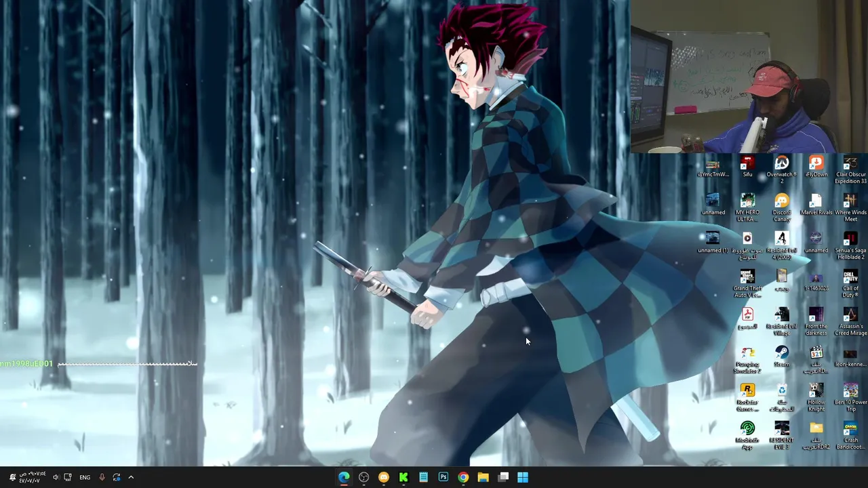Open Google Chrome from the taskbar

click(463, 477)
